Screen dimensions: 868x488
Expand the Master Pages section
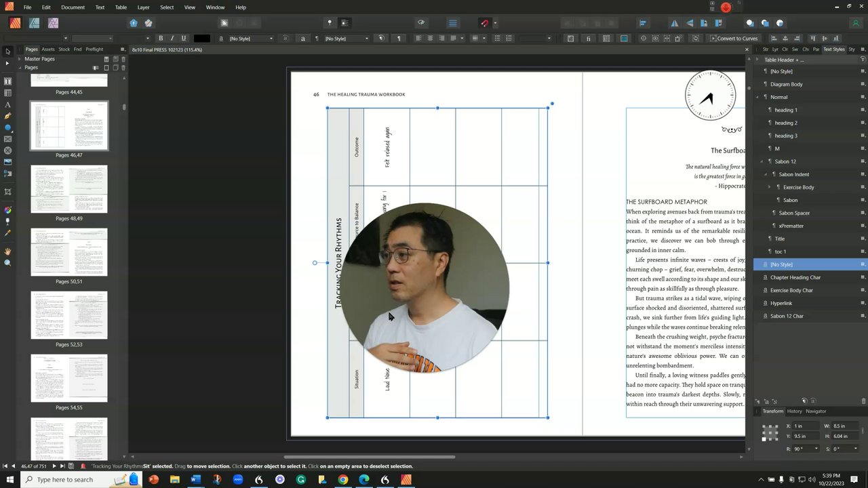[20, 59]
